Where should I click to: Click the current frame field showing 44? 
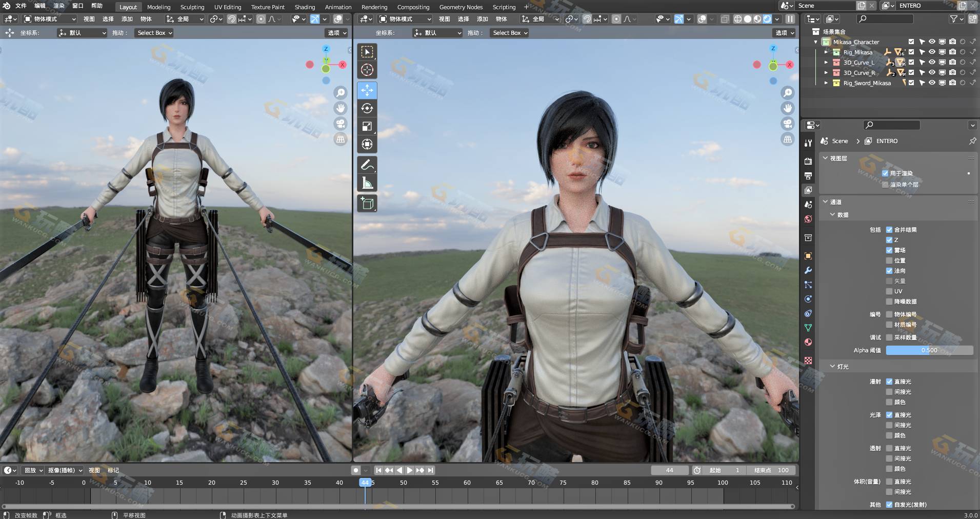(x=670, y=470)
